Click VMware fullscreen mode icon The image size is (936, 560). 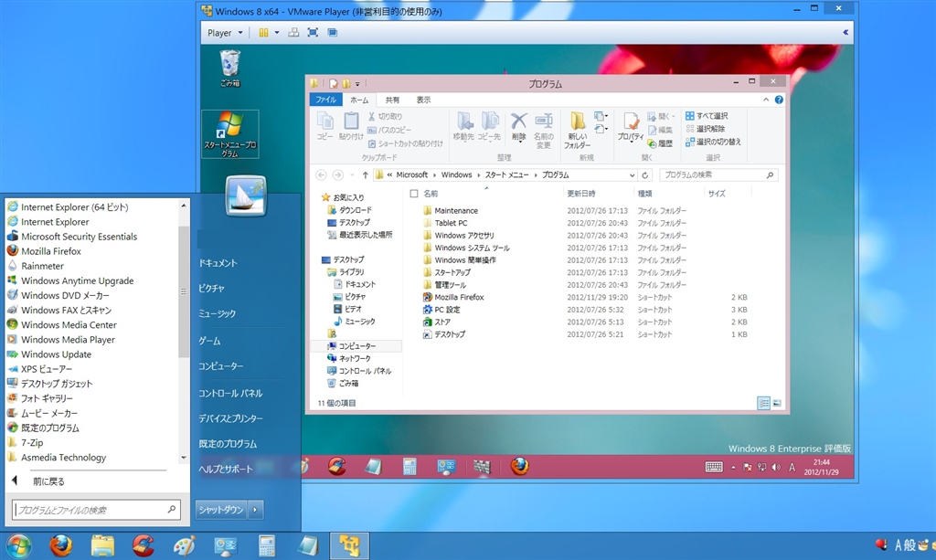click(x=312, y=33)
